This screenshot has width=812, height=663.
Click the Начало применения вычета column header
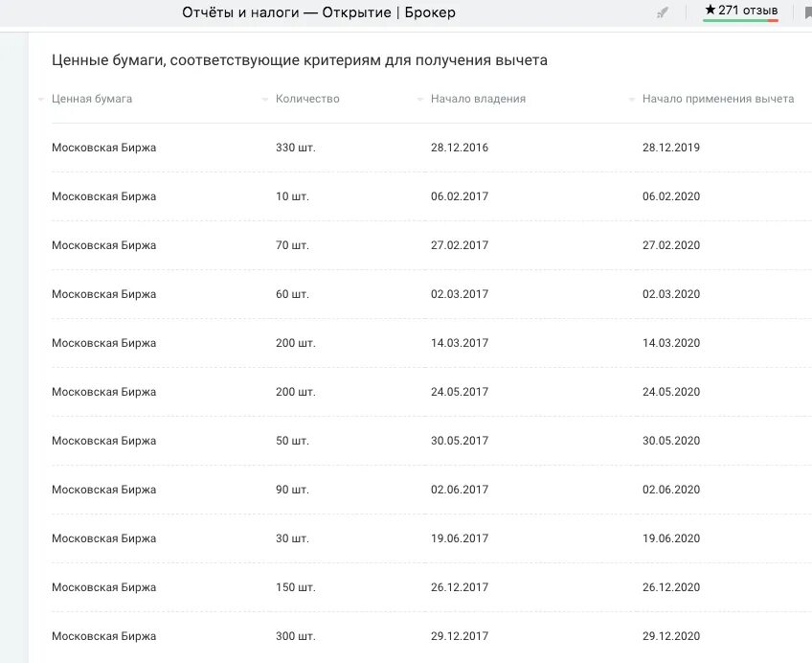[x=718, y=99]
